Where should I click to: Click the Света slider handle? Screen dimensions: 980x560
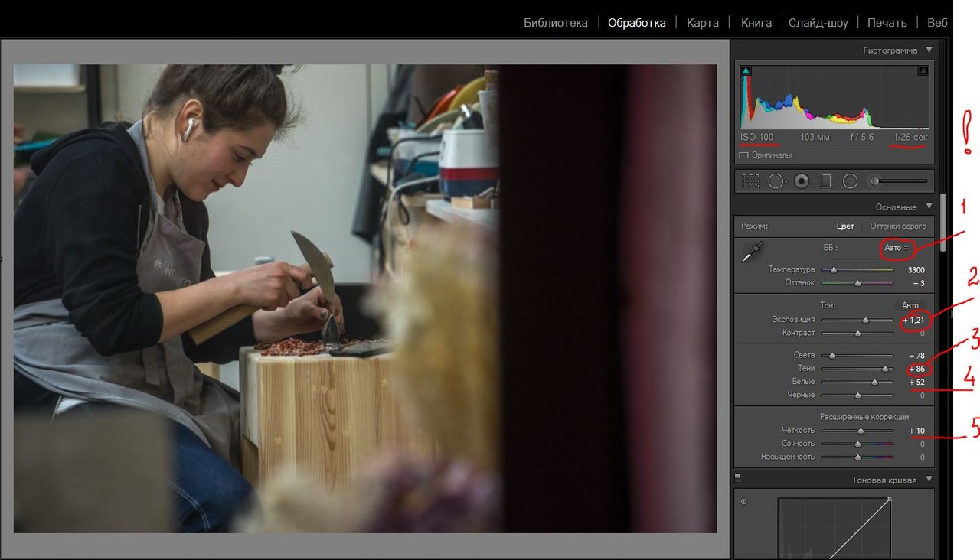click(x=831, y=356)
